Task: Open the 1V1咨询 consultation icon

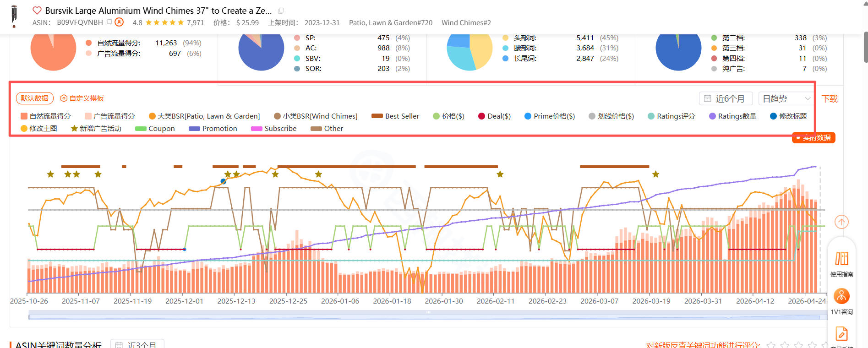Action: pyautogui.click(x=841, y=297)
